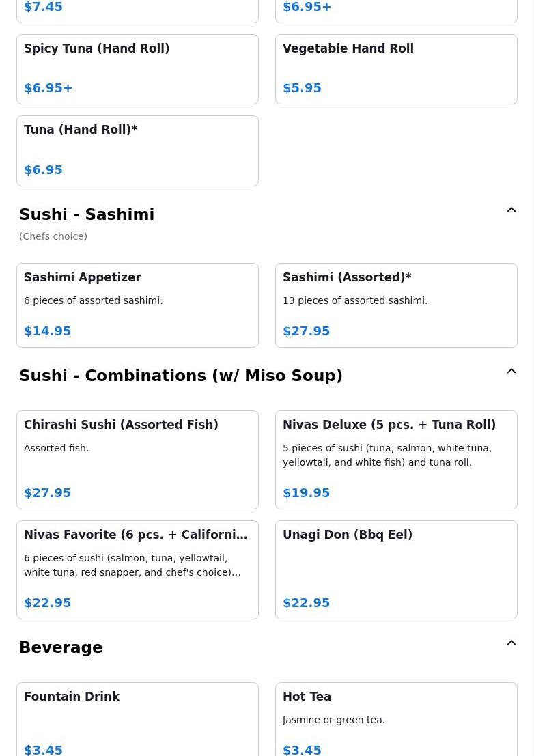This screenshot has width=534, height=756.
Task: Choose the Nivas Favorite combination card
Action: [x=137, y=570]
